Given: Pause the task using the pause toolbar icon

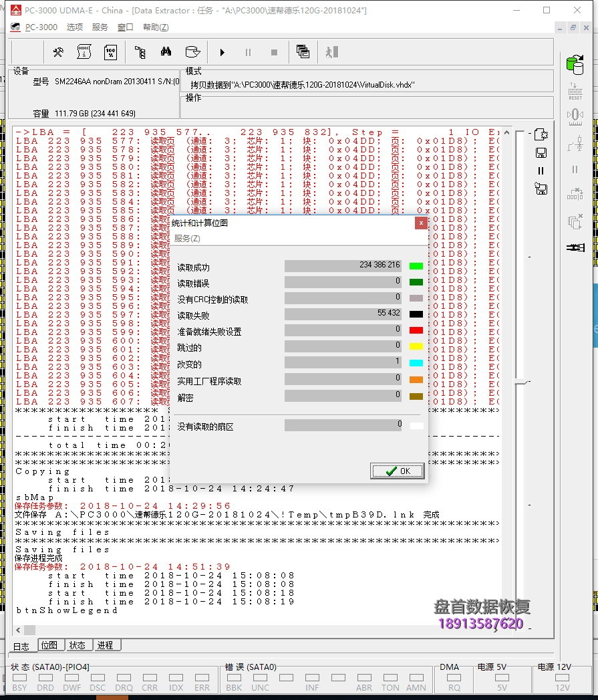Looking at the screenshot, I should (247, 51).
